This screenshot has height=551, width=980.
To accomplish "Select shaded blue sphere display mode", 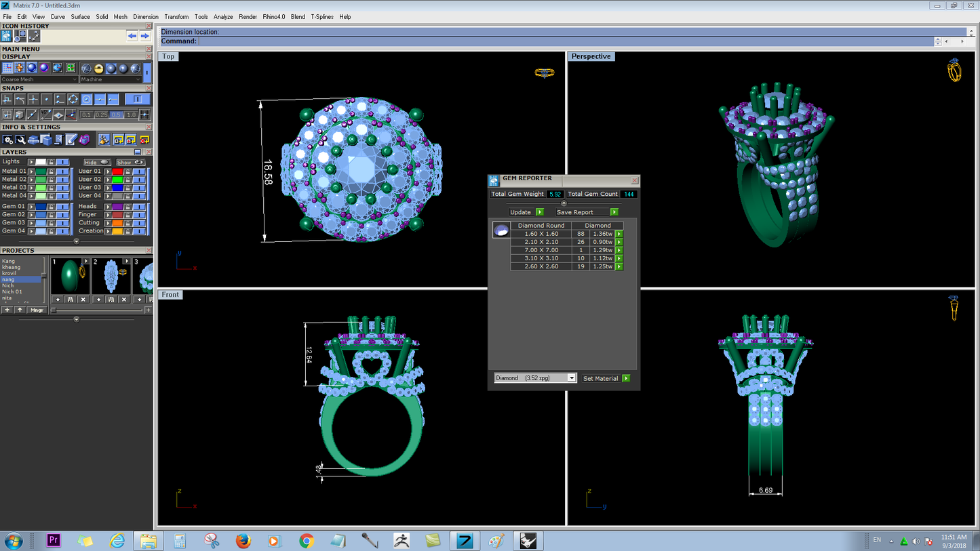I will click(32, 68).
